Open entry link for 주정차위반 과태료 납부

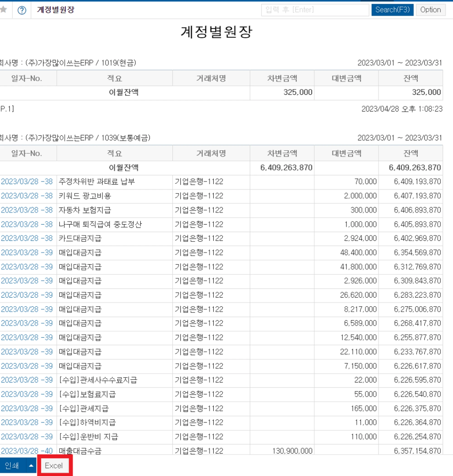(x=27, y=181)
